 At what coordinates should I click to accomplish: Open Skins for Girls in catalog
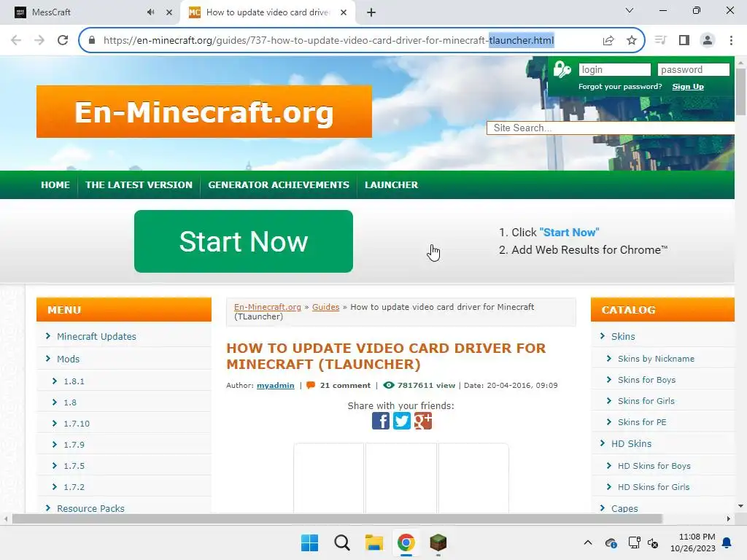[646, 401]
